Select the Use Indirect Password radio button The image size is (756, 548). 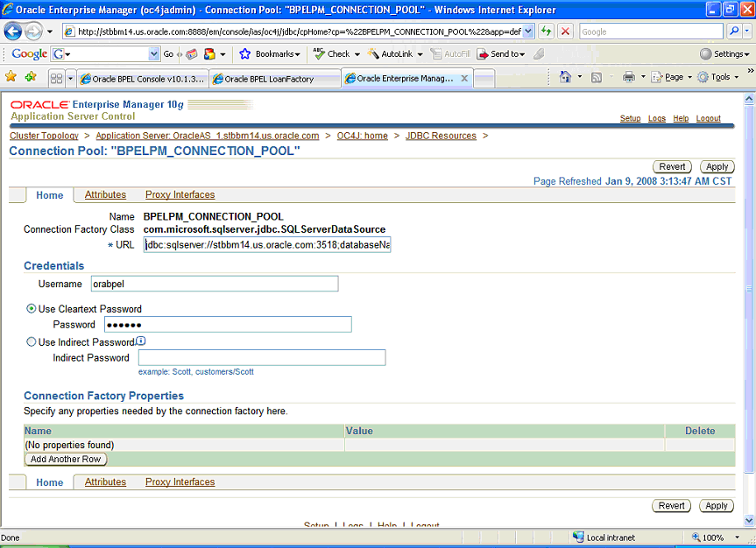click(31, 341)
